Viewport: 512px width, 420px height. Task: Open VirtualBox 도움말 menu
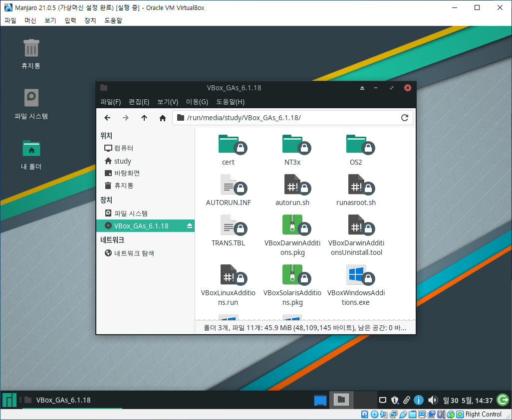pos(113,20)
